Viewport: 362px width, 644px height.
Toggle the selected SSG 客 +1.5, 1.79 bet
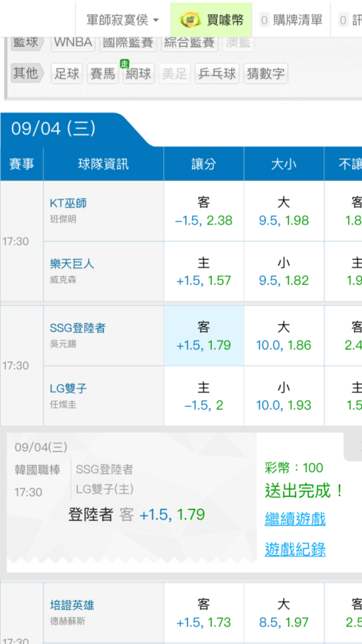[x=204, y=336]
